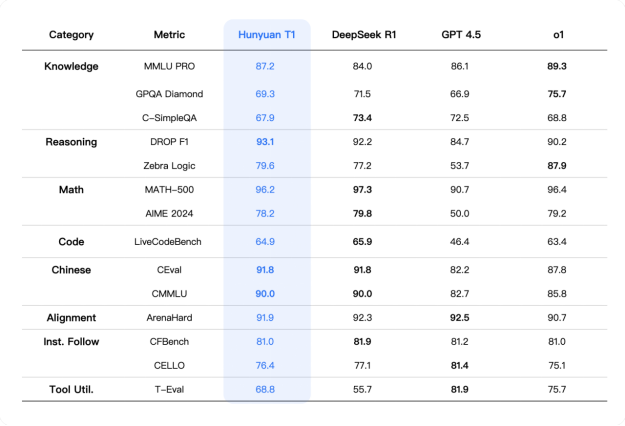Click the GPQA Diamond metric name
This screenshot has width=625, height=426.
coord(169,94)
